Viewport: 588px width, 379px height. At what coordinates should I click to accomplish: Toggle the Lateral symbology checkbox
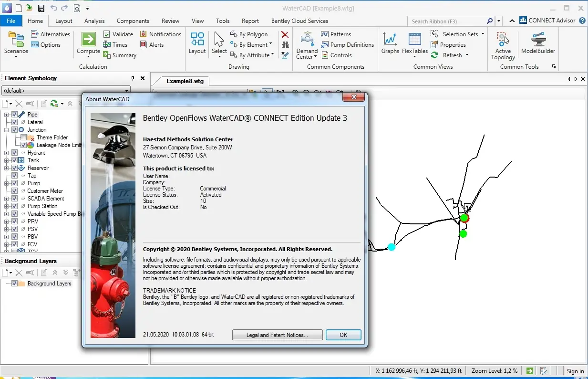coord(14,122)
